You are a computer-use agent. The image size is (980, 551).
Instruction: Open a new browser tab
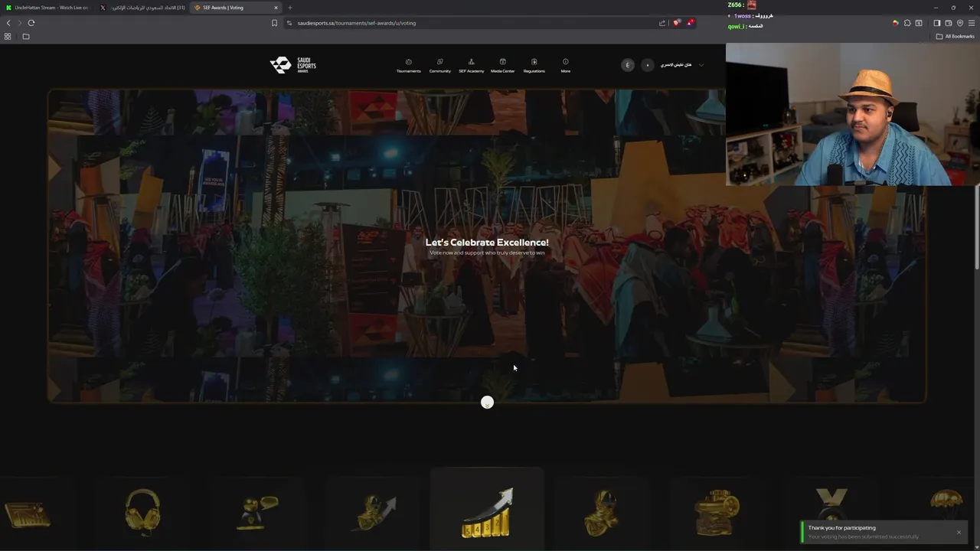pos(289,8)
